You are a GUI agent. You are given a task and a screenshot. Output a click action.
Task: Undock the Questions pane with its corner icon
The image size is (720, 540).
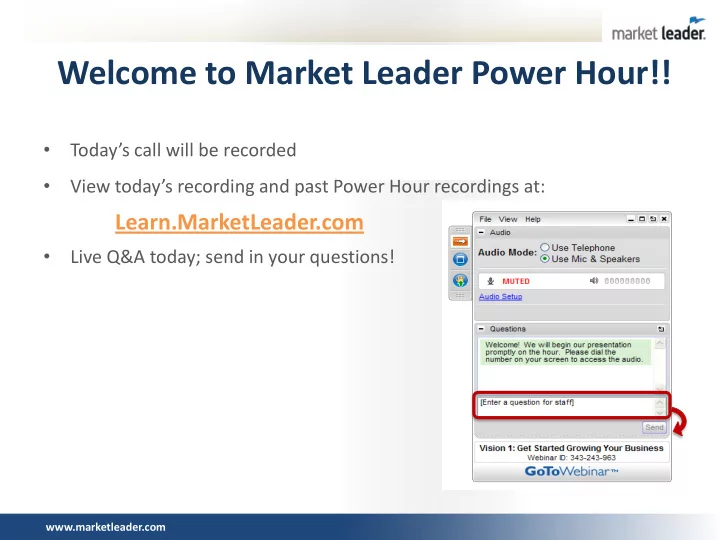661,329
